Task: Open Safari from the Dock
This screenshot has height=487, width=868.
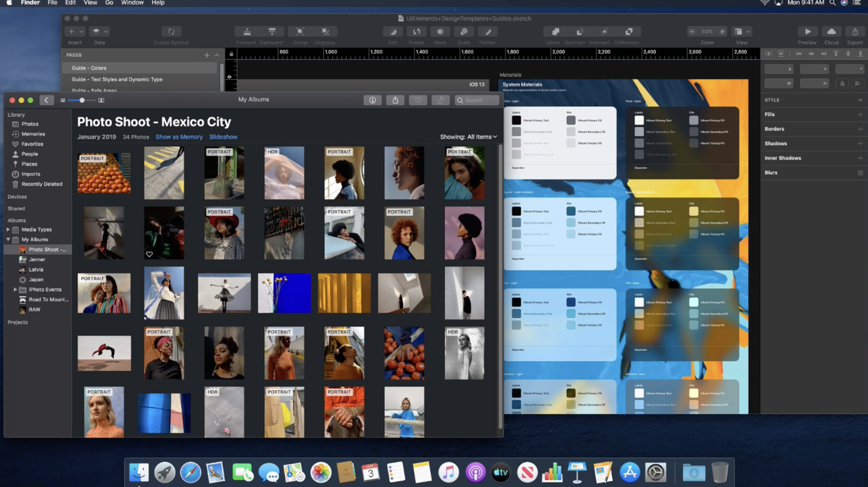Action: (x=190, y=472)
